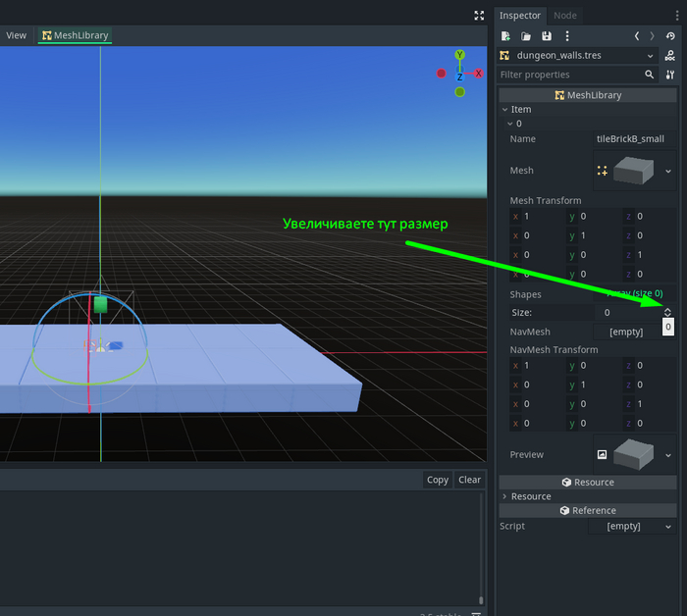The image size is (687, 616).
Task: Open the Mesh property dropdown arrow
Action: [668, 171]
